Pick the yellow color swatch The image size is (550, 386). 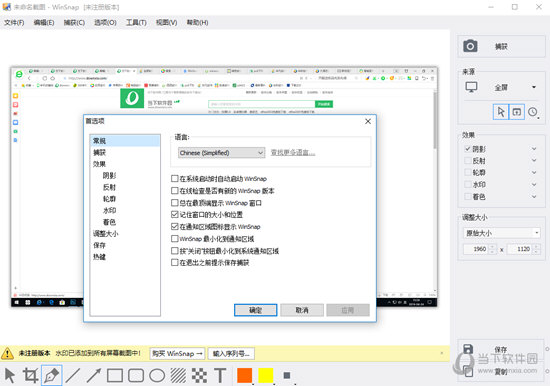point(266,375)
